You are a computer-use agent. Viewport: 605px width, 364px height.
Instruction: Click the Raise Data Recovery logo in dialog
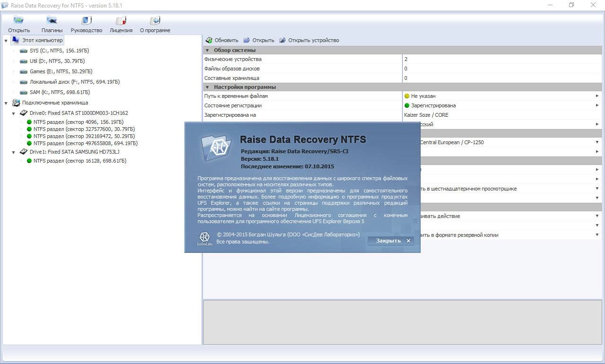(x=216, y=147)
